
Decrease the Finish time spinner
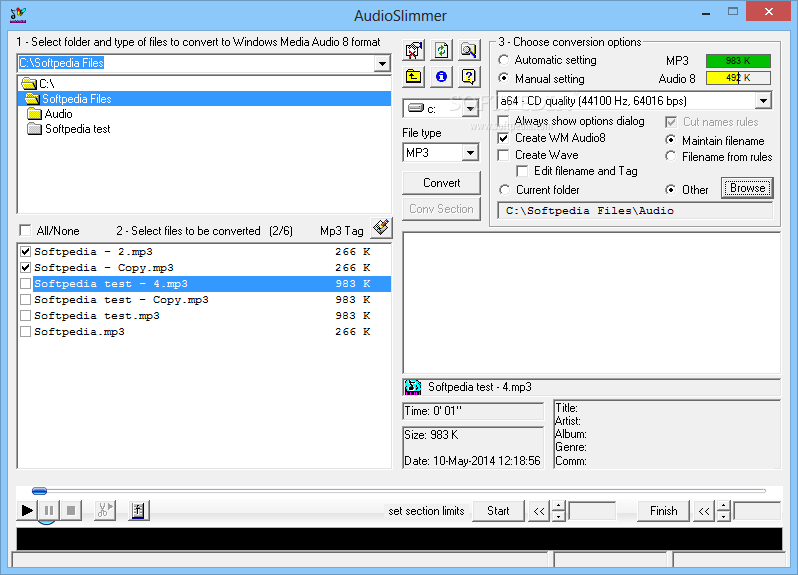724,516
